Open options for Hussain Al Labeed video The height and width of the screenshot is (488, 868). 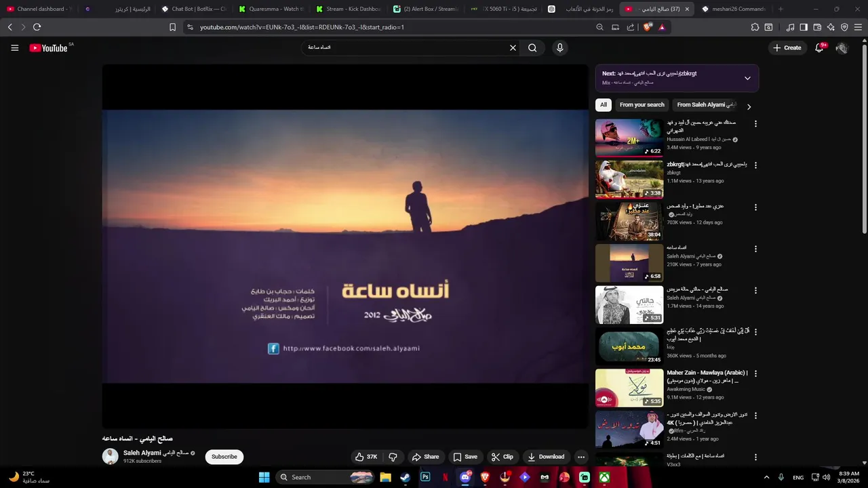point(755,124)
